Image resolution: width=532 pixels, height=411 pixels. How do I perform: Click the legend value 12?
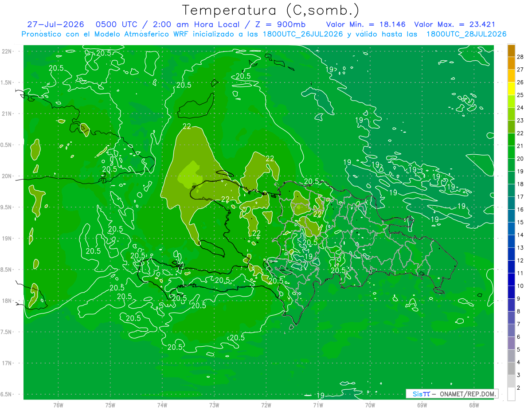520,260
